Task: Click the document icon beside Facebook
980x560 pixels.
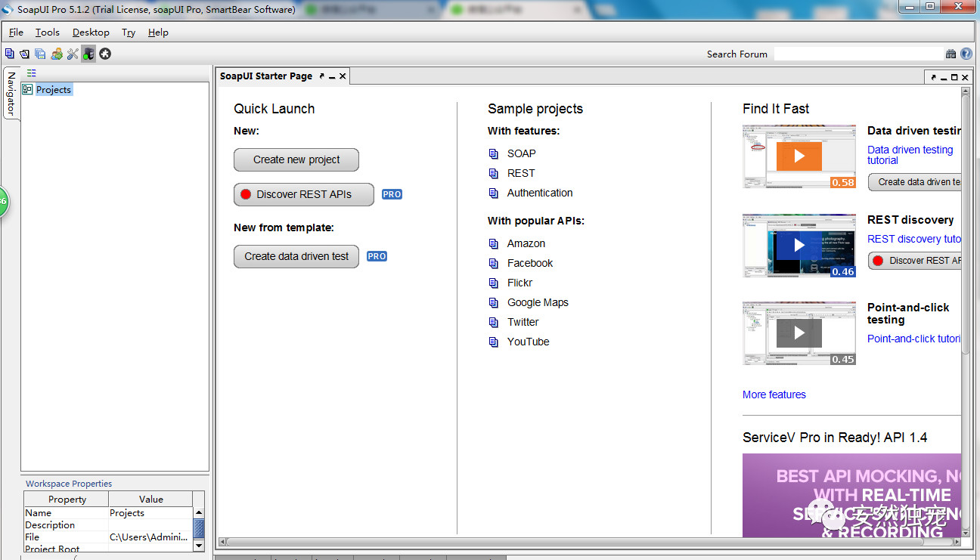Action: [494, 263]
